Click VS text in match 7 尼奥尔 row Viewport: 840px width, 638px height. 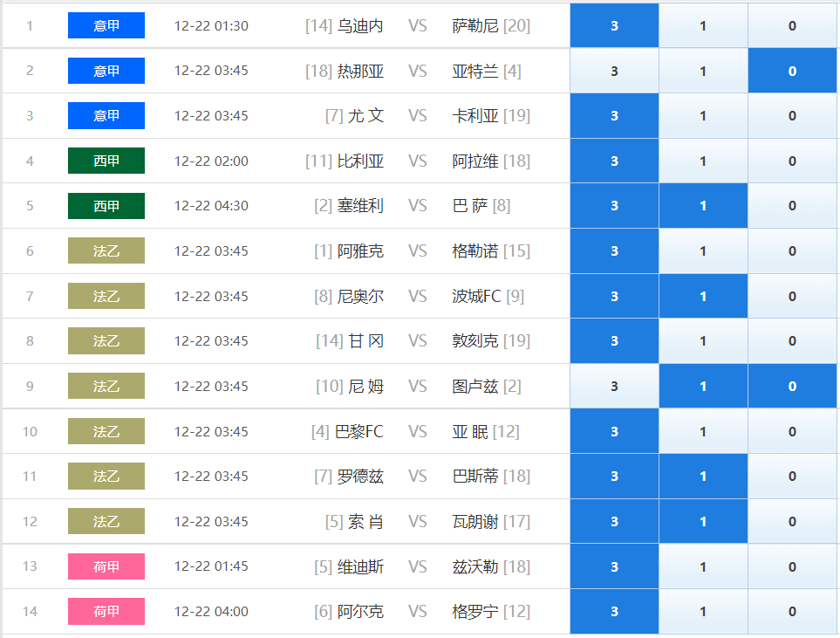tap(417, 296)
